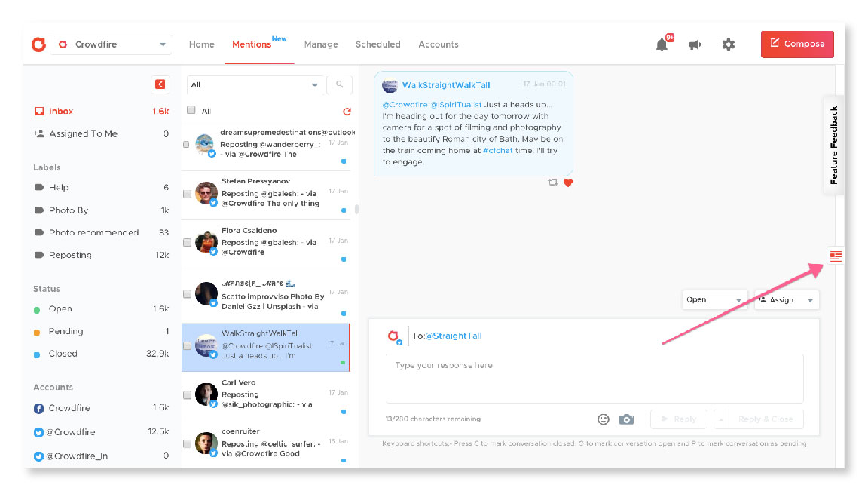Attach a photo with the camera icon
Image resolution: width=868 pixels, height=491 pixels.
[626, 419]
